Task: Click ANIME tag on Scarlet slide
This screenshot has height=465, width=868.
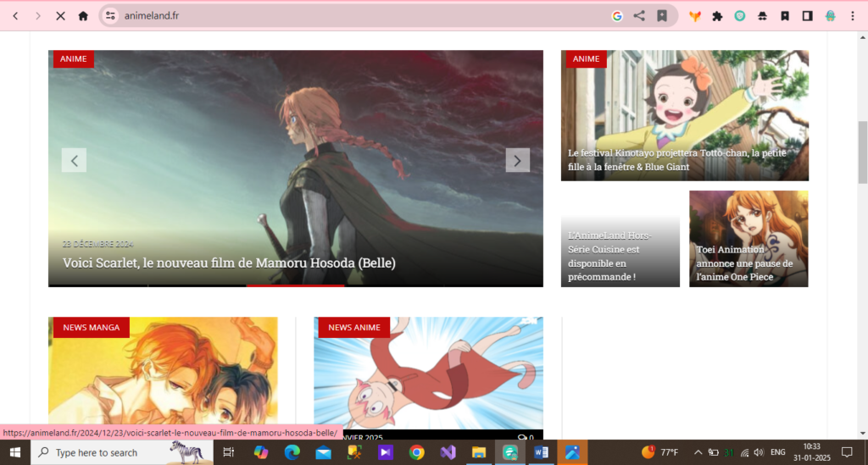Action: click(74, 59)
